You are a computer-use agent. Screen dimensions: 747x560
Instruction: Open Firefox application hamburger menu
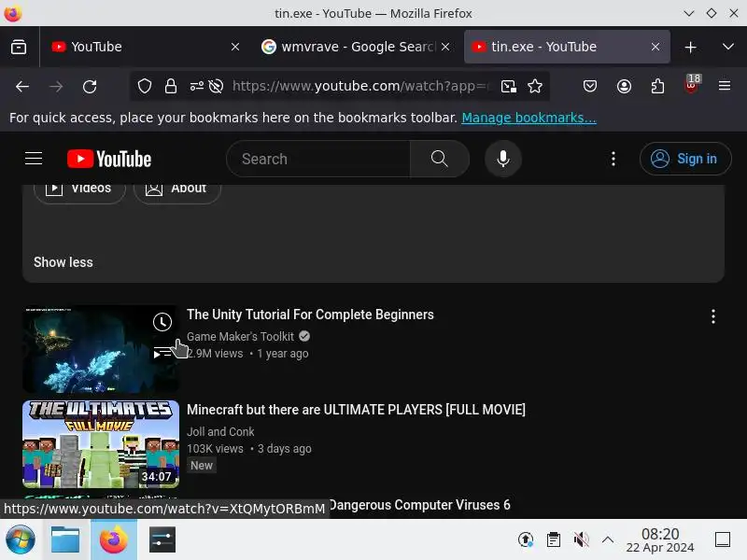pyautogui.click(x=725, y=86)
